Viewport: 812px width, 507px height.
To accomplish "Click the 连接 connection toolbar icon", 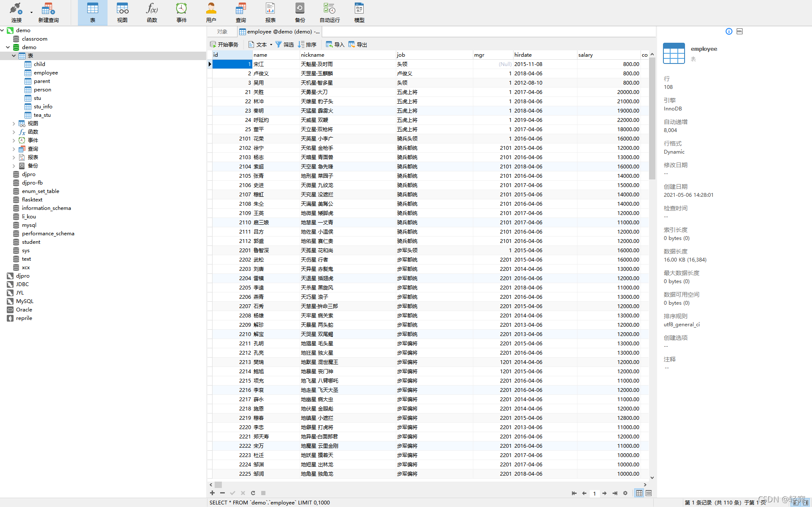I will tap(17, 13).
